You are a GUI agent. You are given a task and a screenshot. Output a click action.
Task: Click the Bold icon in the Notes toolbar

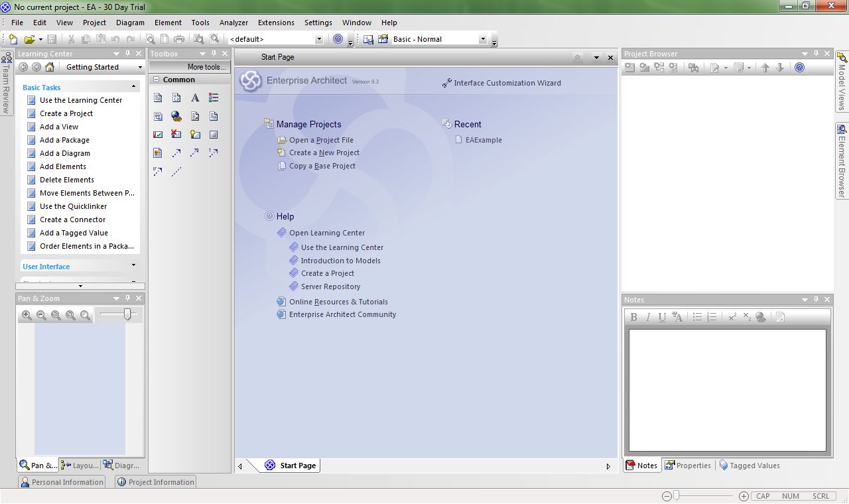(x=634, y=318)
